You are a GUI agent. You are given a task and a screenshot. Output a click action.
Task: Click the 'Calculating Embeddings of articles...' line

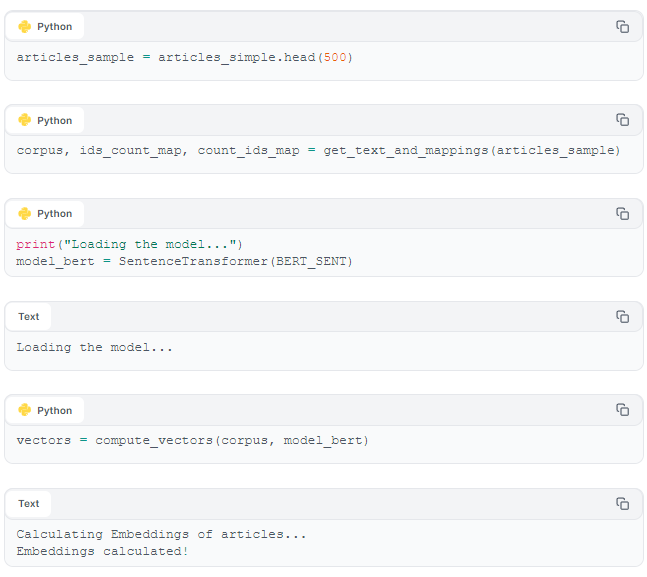click(161, 534)
